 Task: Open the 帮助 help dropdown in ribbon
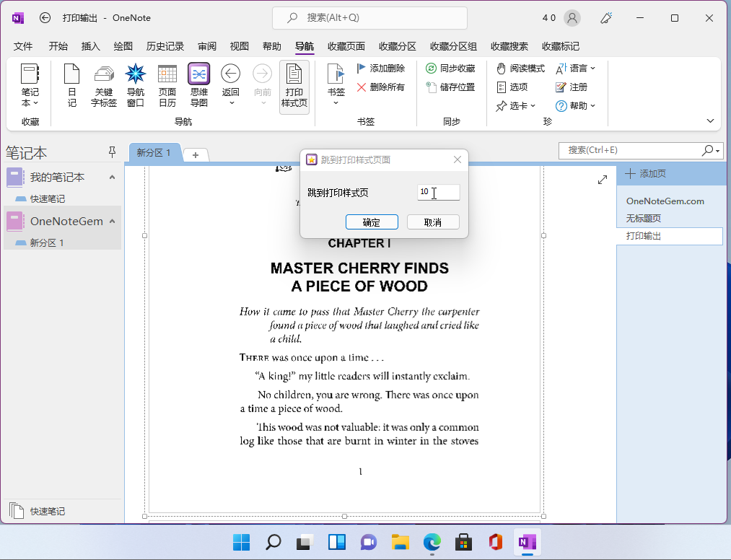click(576, 106)
